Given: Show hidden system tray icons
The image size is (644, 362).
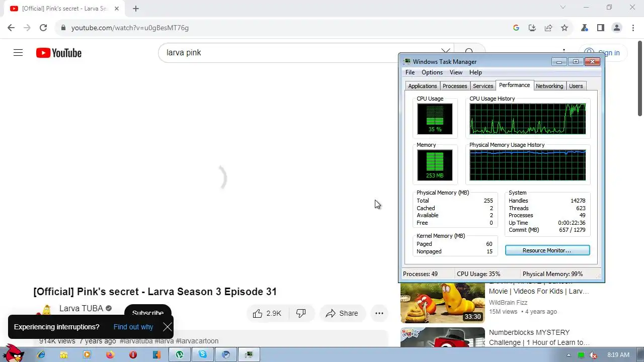Looking at the screenshot, I should tap(569, 355).
